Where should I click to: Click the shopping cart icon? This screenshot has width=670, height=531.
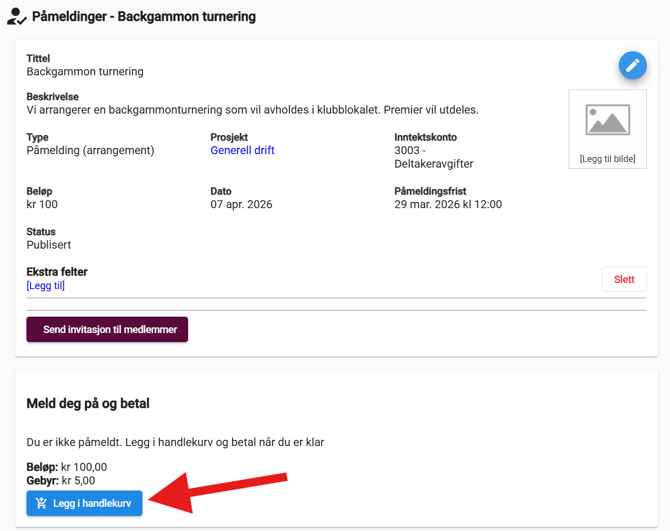[x=41, y=503]
